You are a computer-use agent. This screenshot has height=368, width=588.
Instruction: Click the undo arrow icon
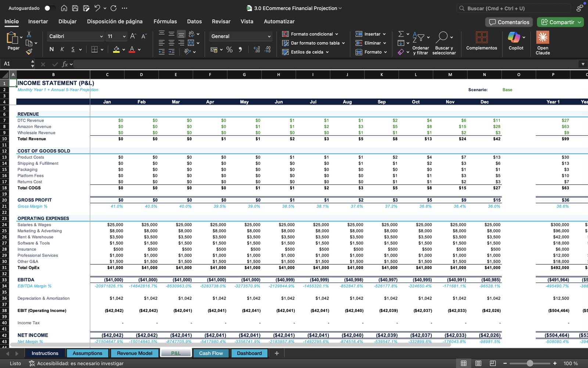point(97,8)
